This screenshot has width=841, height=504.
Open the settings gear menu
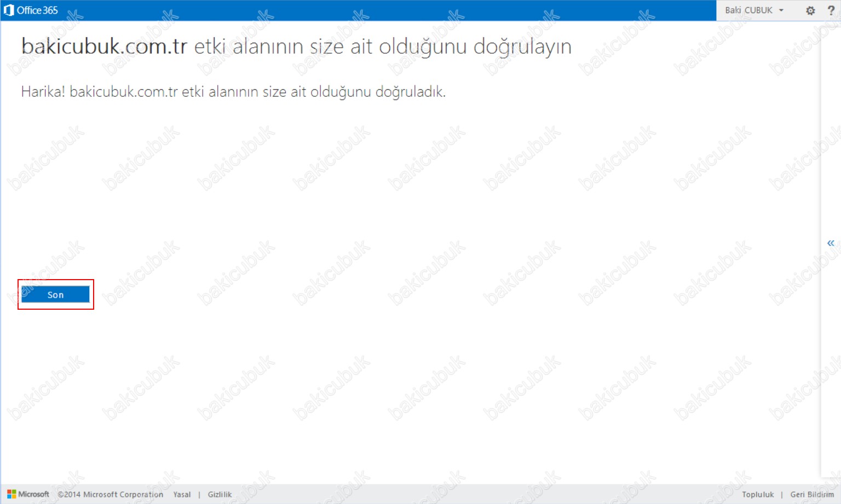[810, 10]
